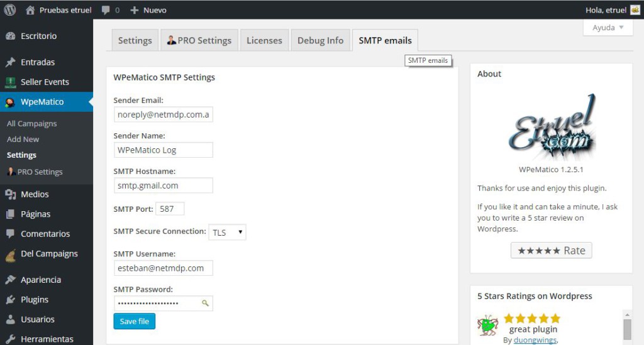Click the ratings box scrollbar thumb

(x=627, y=329)
